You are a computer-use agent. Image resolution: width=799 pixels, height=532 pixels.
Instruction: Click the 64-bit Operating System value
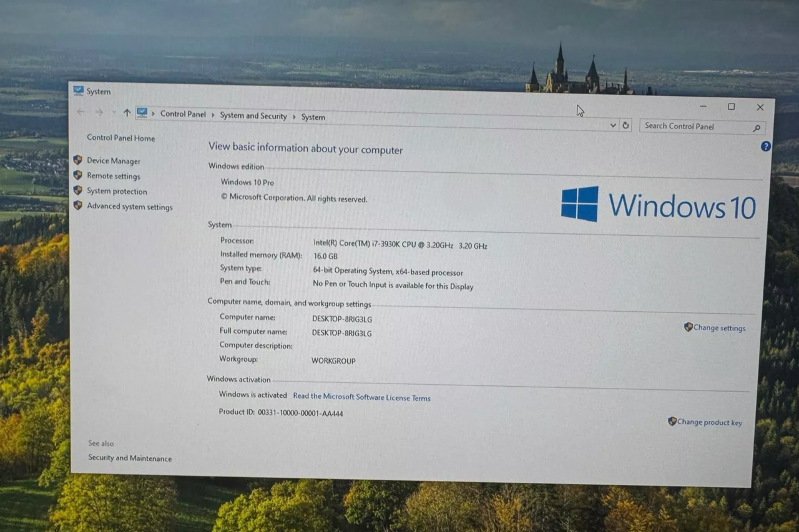(388, 272)
